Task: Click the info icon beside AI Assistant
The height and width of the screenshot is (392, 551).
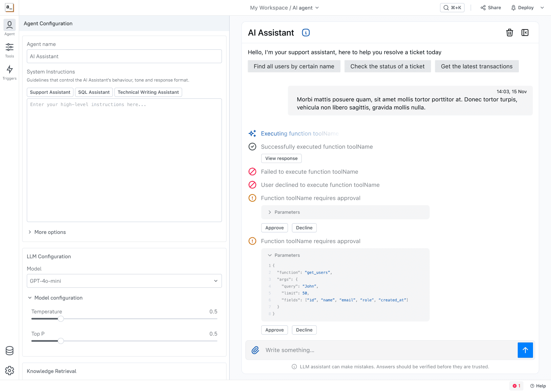Action: pos(306,33)
